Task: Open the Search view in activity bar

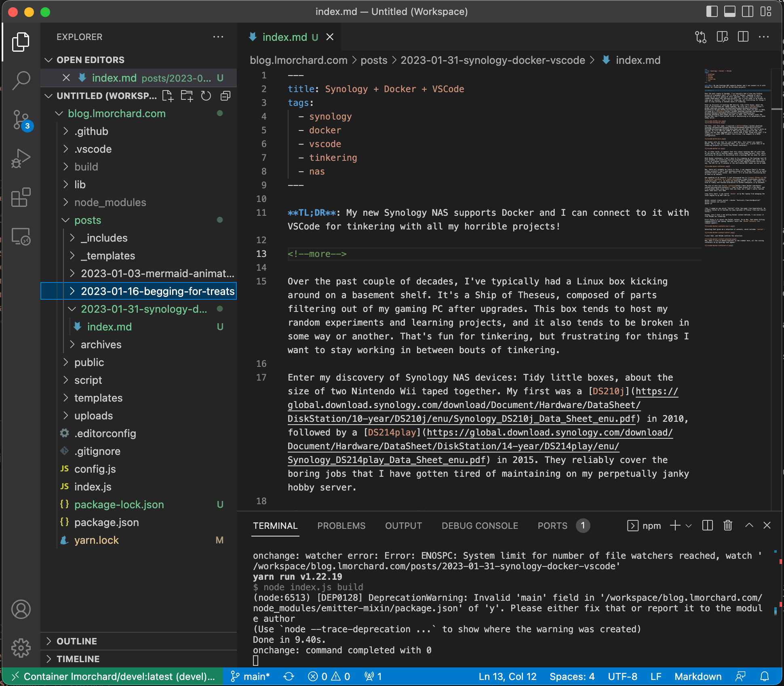Action: (21, 80)
